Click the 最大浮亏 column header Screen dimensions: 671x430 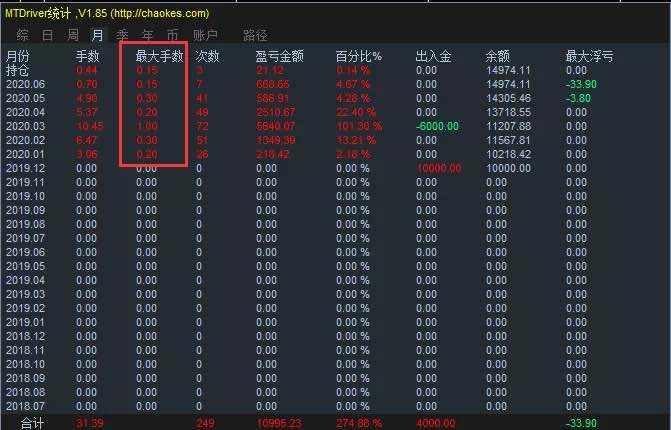589,56
